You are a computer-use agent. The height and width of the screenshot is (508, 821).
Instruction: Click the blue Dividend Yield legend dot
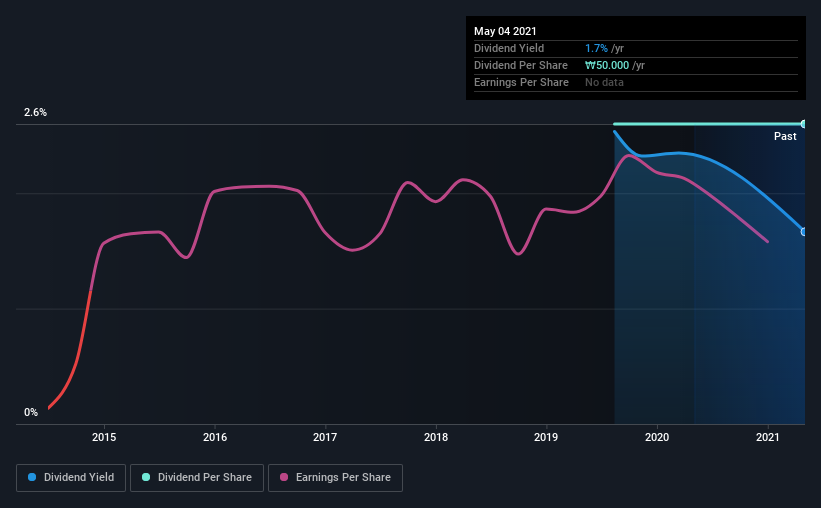click(x=32, y=477)
